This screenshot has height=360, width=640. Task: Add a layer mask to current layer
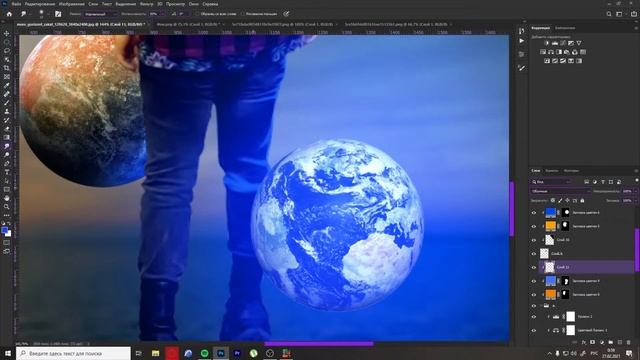tap(593, 342)
